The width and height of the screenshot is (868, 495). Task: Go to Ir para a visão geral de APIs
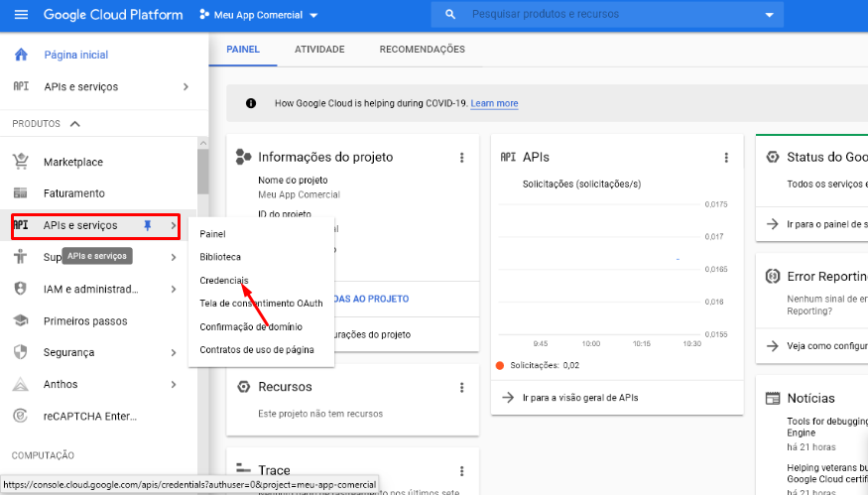[x=580, y=398]
